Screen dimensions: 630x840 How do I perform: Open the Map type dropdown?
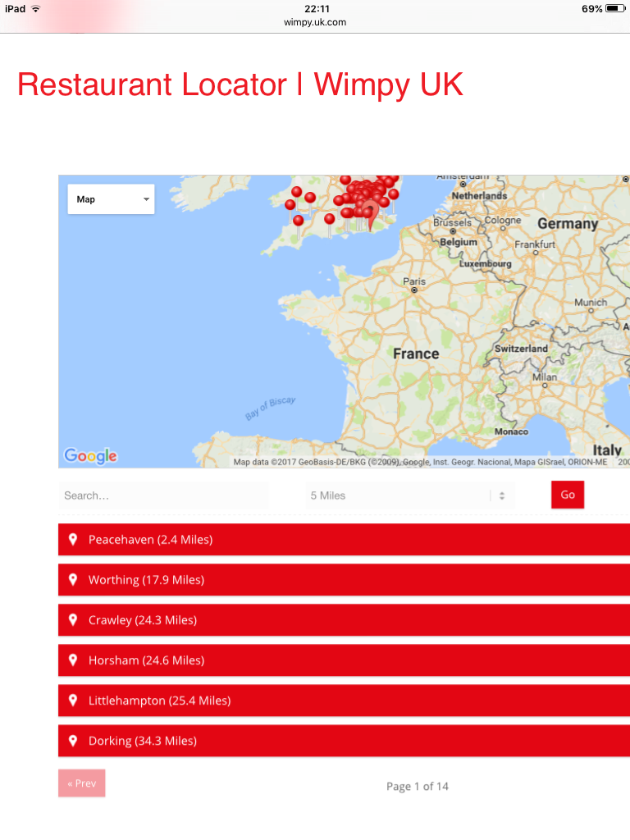[x=111, y=199]
